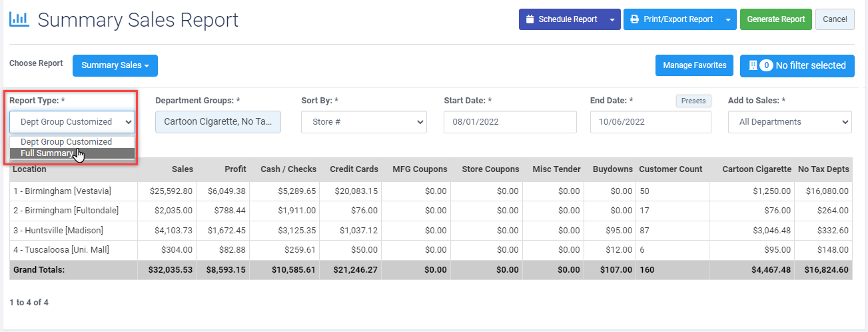
Task: Open the Schedule Report dropdown arrow
Action: (612, 19)
